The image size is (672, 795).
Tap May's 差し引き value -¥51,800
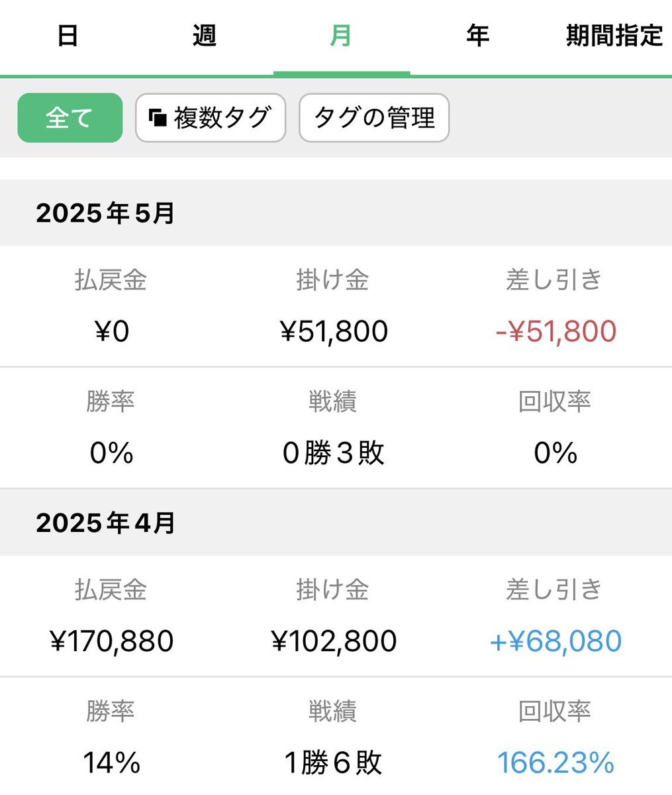coord(555,331)
